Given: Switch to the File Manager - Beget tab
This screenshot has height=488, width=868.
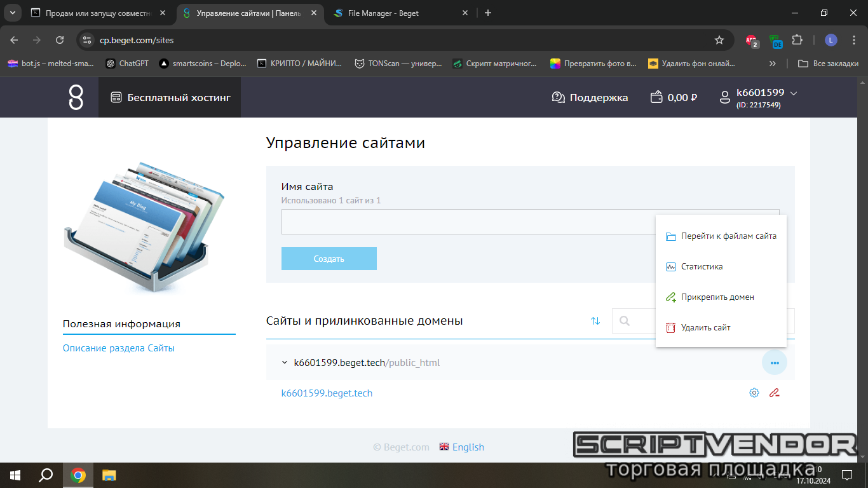Looking at the screenshot, I should point(402,13).
